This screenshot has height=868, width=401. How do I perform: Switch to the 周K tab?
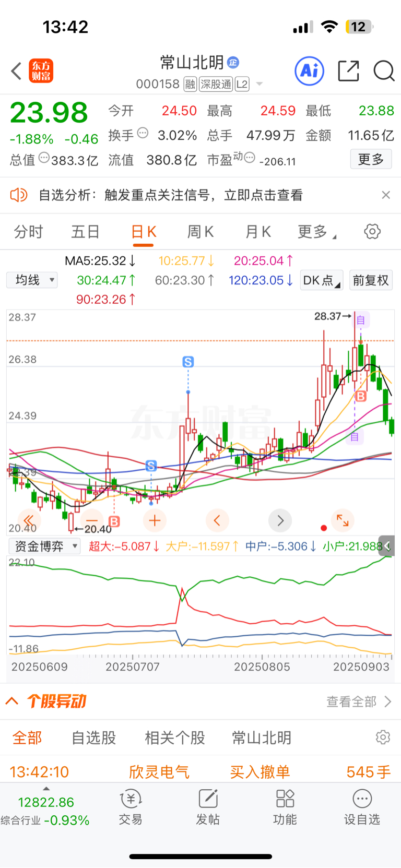(200, 231)
